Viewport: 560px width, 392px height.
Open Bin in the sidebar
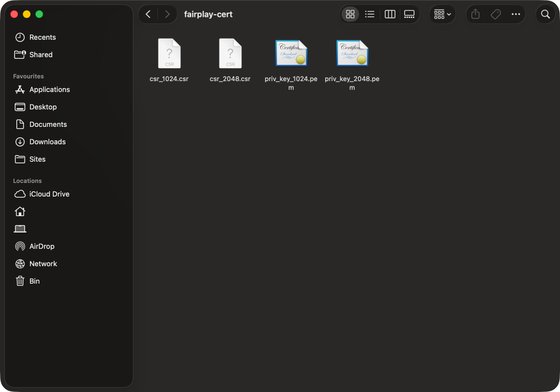point(69,281)
